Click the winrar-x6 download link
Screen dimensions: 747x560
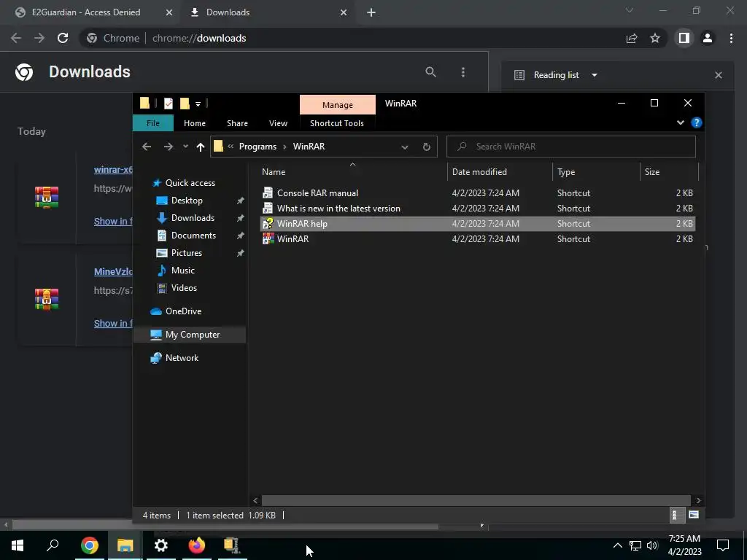113,169
